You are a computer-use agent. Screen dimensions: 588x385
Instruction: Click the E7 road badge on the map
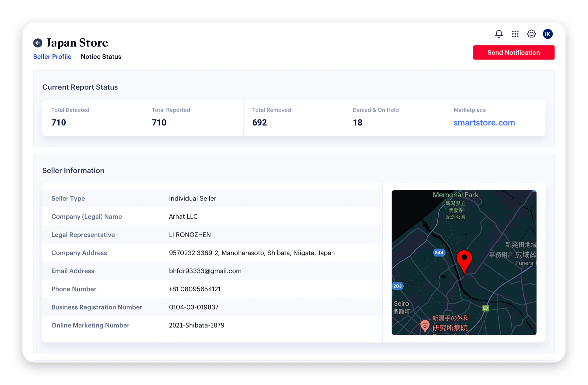[x=485, y=307]
